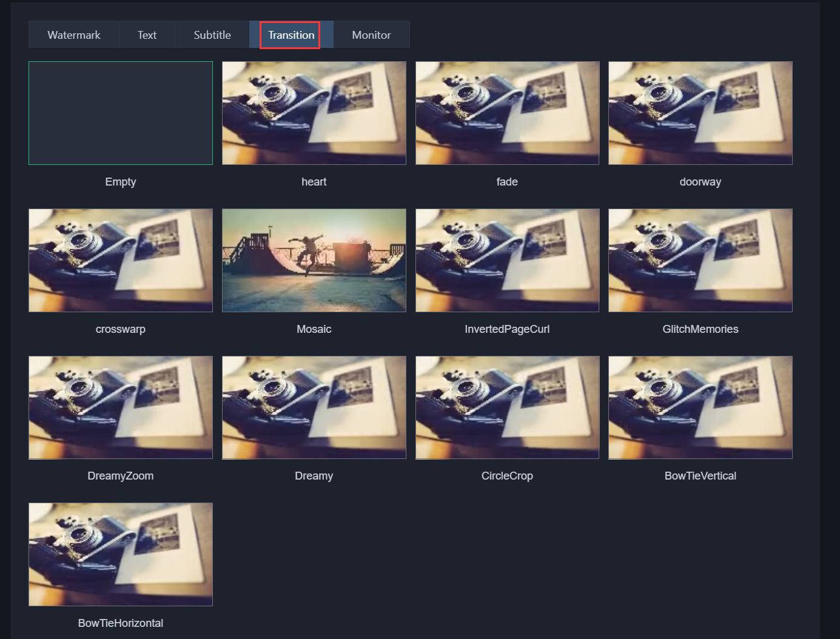This screenshot has height=639, width=840.
Task: Apply the doorway transition thumbnail
Action: point(701,113)
